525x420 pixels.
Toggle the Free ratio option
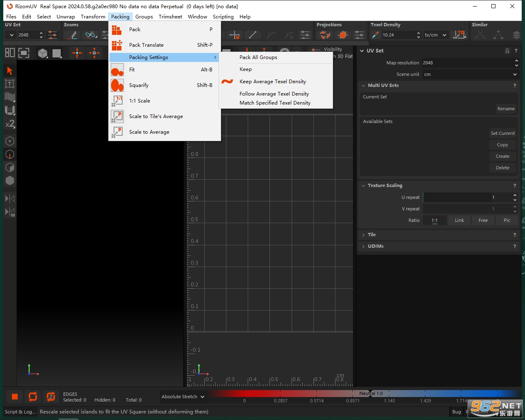(x=483, y=220)
